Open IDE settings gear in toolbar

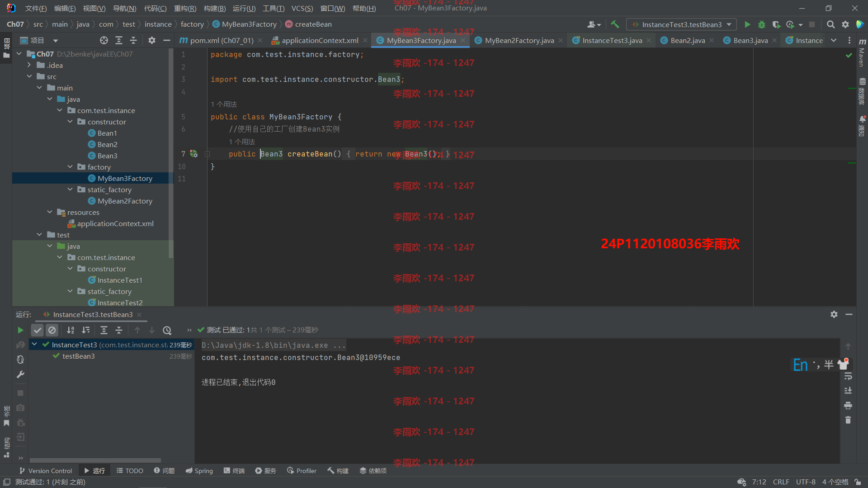pos(845,24)
